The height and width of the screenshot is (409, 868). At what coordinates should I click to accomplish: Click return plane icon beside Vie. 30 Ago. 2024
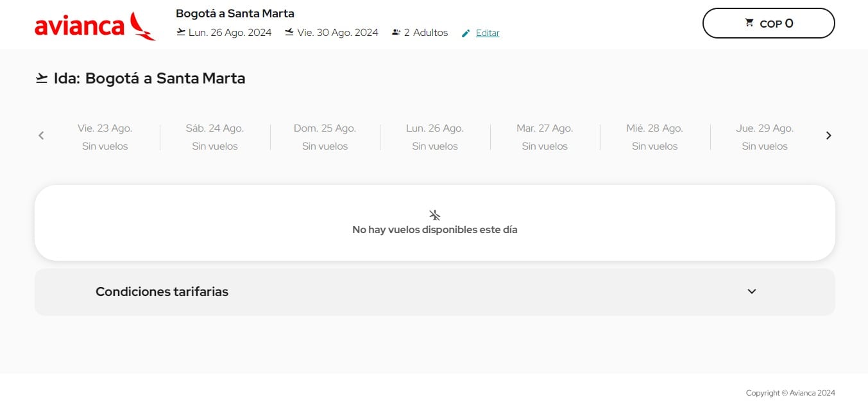pos(289,32)
